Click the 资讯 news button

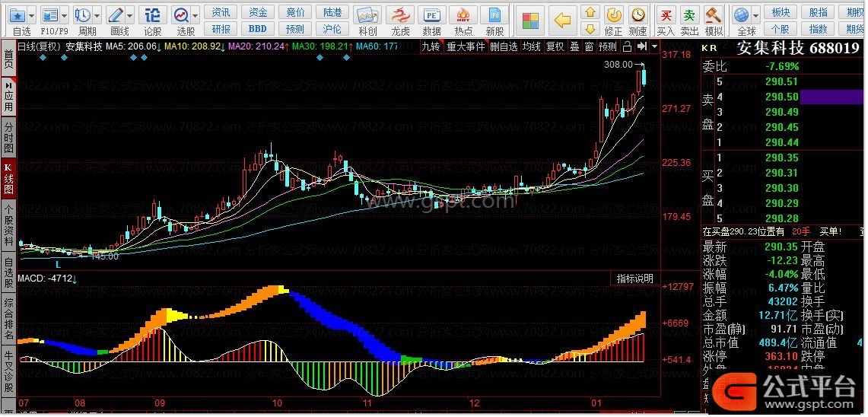(x=221, y=12)
